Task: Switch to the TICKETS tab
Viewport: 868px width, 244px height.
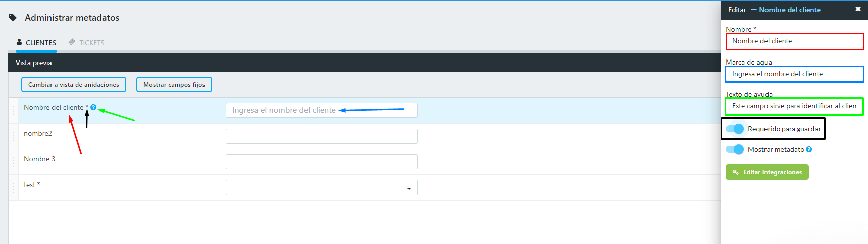Action: pyautogui.click(x=86, y=43)
